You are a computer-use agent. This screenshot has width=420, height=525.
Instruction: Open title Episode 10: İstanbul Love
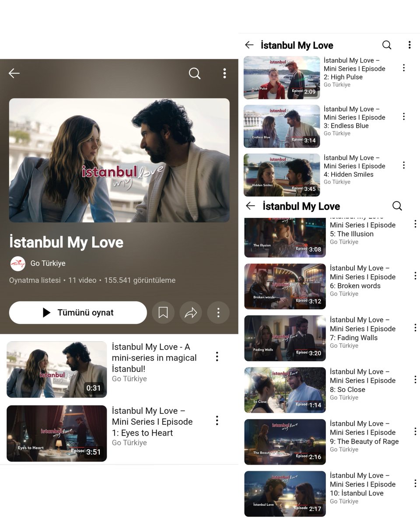(x=363, y=484)
